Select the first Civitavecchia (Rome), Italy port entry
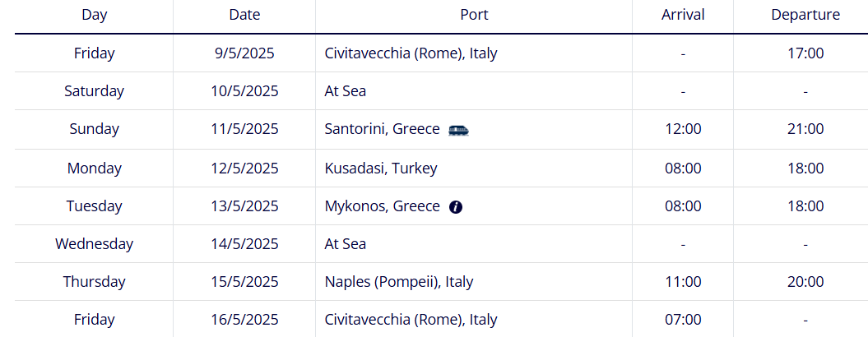Screen dimensions: 868x337 click(411, 53)
